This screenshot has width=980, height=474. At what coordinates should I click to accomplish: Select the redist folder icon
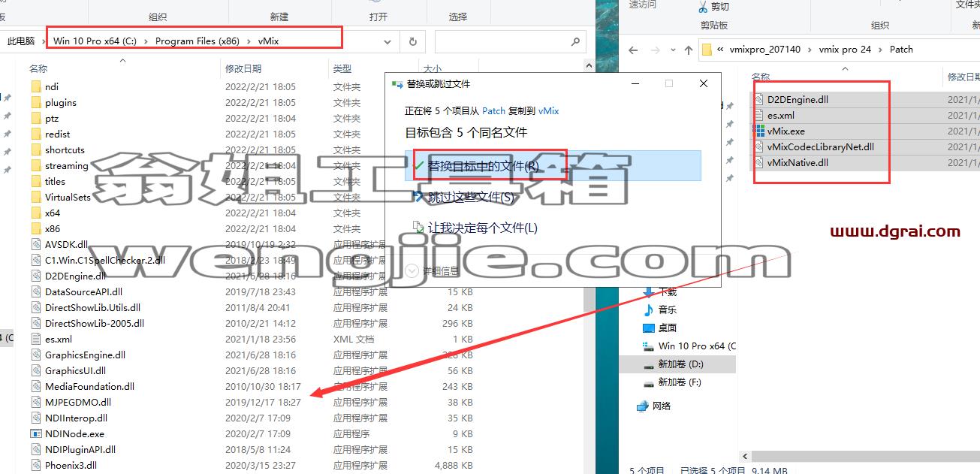(36, 134)
